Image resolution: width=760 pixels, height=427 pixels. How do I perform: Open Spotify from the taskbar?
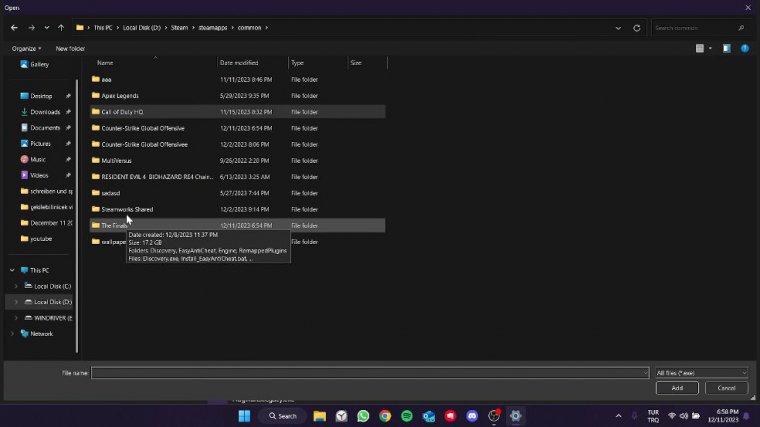(407, 415)
